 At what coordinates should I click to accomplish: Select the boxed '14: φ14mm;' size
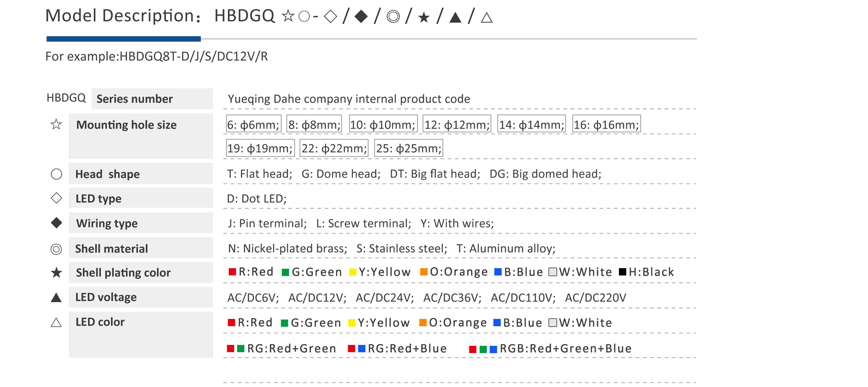(532, 124)
